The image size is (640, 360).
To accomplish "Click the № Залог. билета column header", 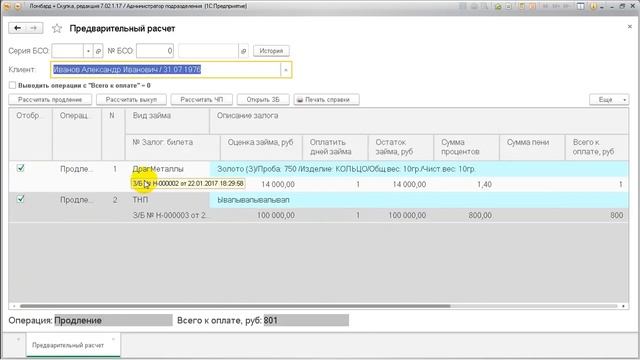I will [x=173, y=147].
